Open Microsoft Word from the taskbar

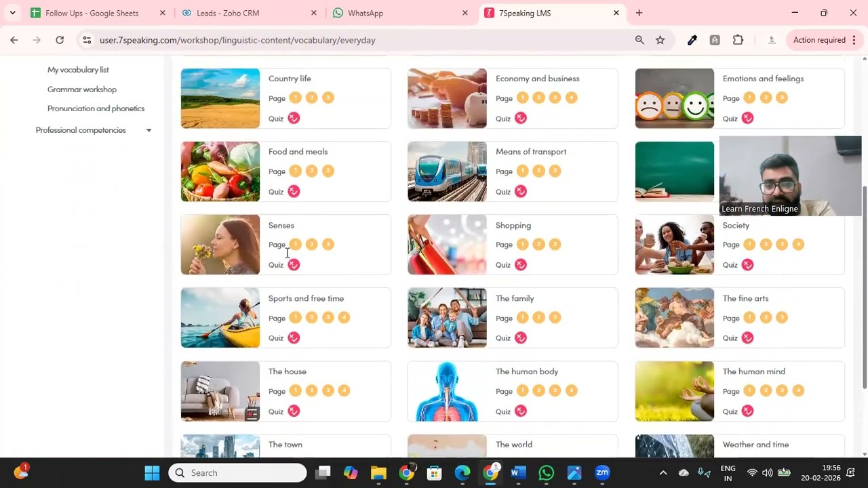[x=518, y=473]
